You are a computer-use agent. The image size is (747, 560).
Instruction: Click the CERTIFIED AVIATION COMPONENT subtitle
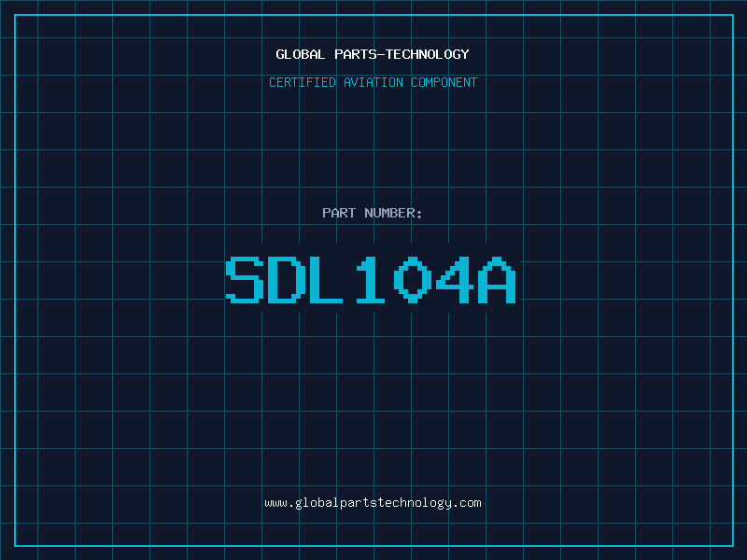point(373,82)
